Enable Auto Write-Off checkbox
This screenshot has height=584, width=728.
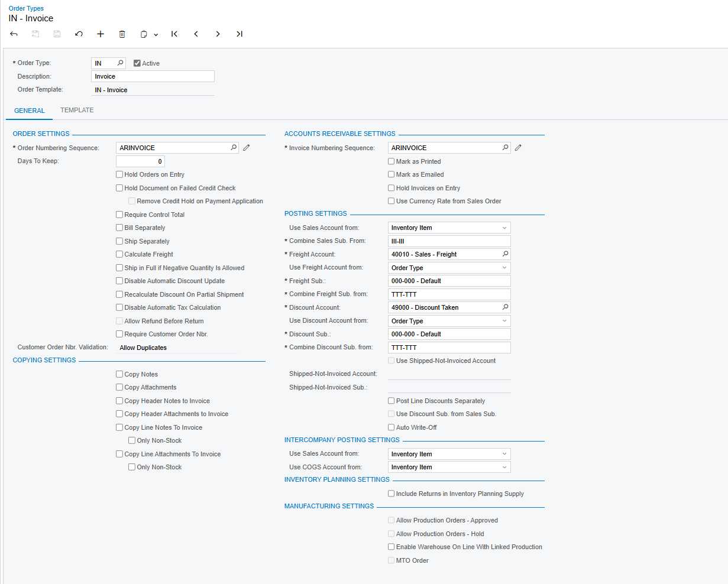[391, 427]
